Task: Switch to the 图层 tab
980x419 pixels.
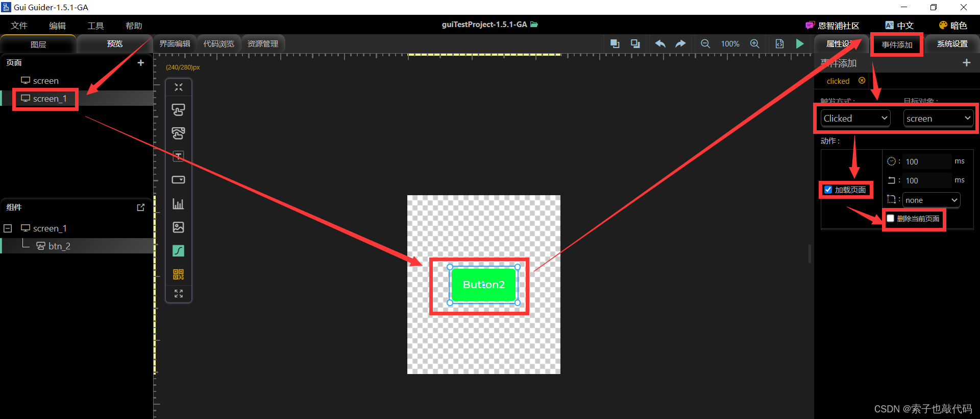Action: pos(38,44)
